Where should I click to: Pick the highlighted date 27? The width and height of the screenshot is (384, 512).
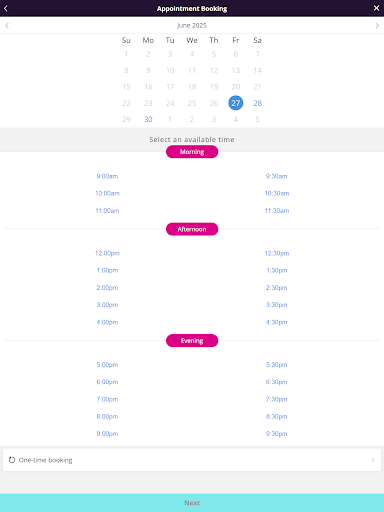(x=236, y=103)
